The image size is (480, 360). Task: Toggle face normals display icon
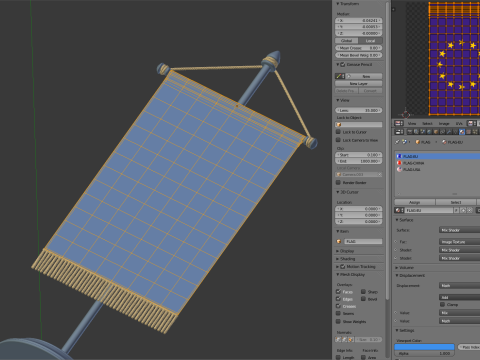click(x=351, y=340)
